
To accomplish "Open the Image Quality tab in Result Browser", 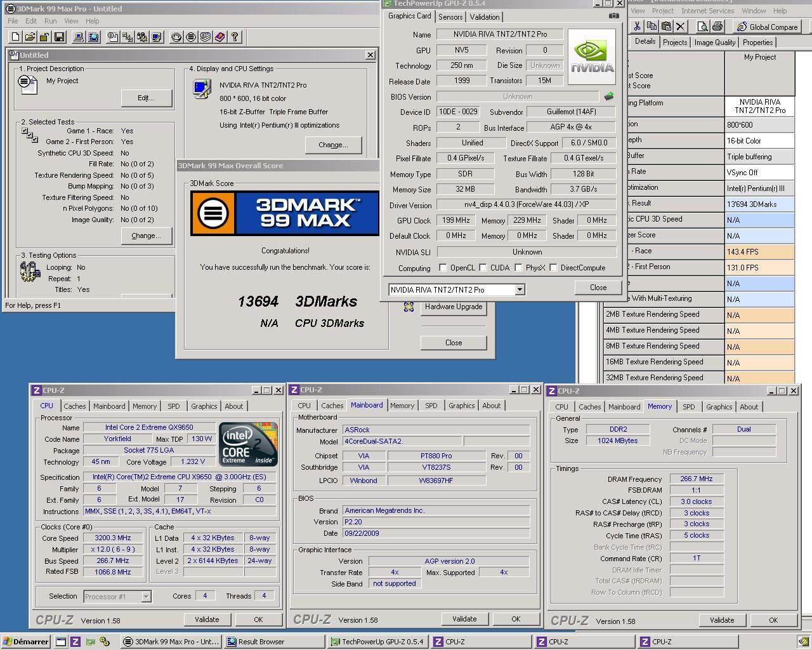I will point(715,43).
